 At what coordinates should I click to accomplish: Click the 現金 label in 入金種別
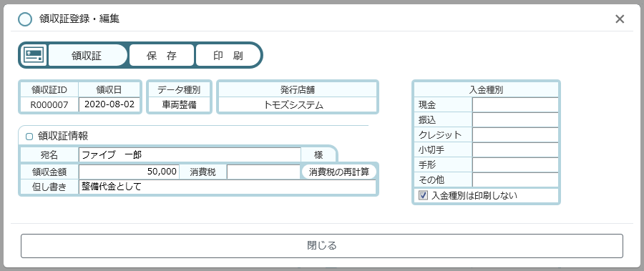[443, 104]
